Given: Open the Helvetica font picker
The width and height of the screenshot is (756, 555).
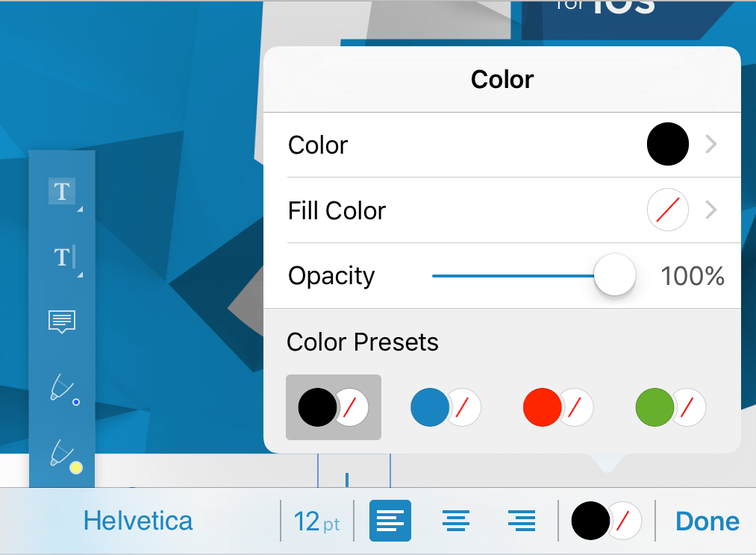Looking at the screenshot, I should (x=138, y=521).
